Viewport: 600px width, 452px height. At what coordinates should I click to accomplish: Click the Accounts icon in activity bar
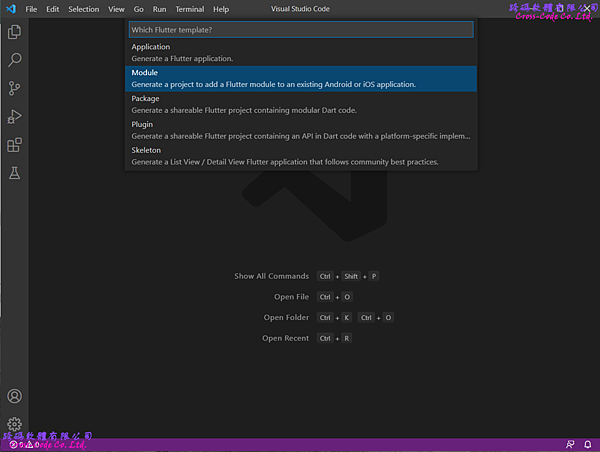pyautogui.click(x=14, y=396)
